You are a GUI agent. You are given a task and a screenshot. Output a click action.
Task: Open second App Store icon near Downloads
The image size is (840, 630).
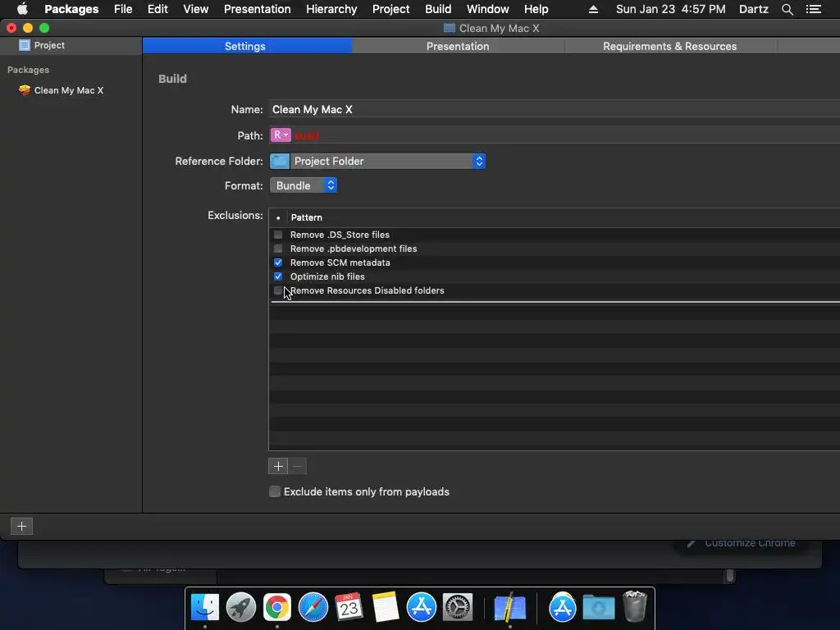(x=562, y=608)
